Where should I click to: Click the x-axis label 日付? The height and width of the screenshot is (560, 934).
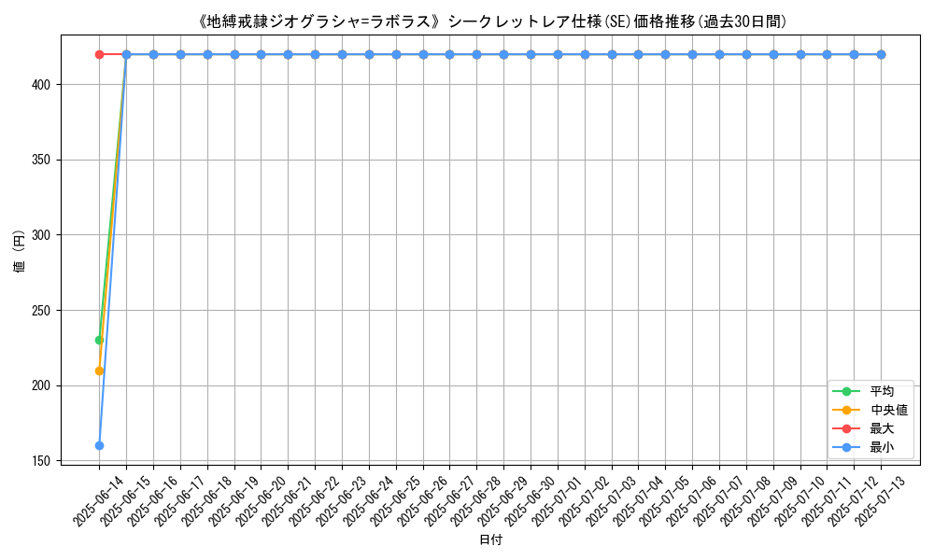491,539
